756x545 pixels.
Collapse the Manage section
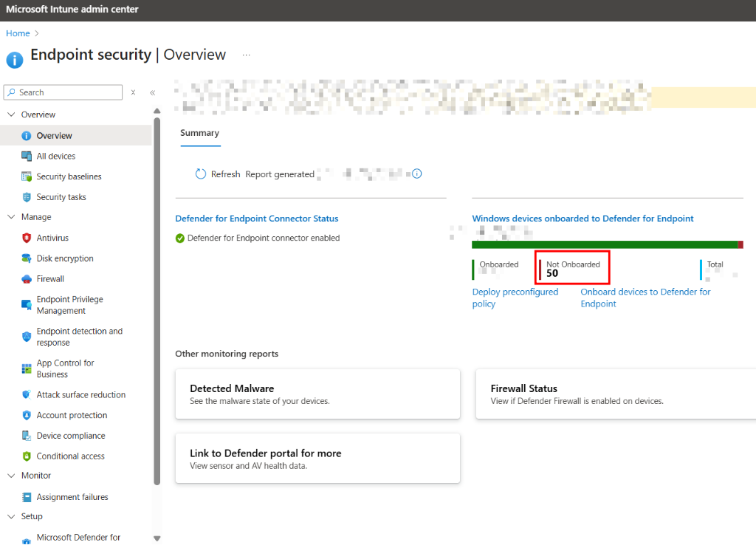(x=10, y=216)
